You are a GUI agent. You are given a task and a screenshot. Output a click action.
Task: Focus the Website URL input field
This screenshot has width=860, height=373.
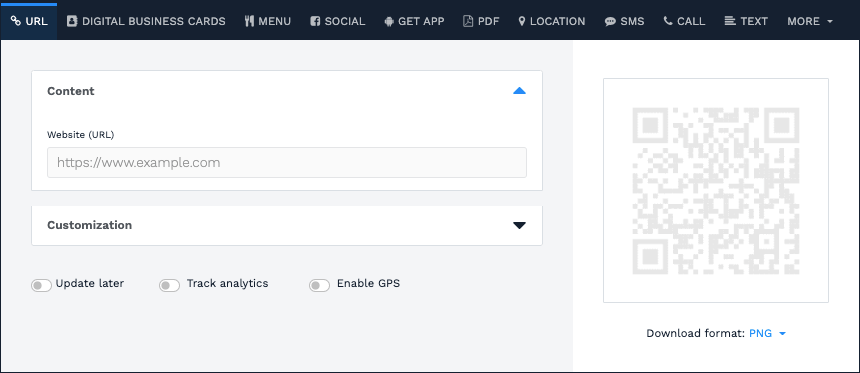click(287, 162)
